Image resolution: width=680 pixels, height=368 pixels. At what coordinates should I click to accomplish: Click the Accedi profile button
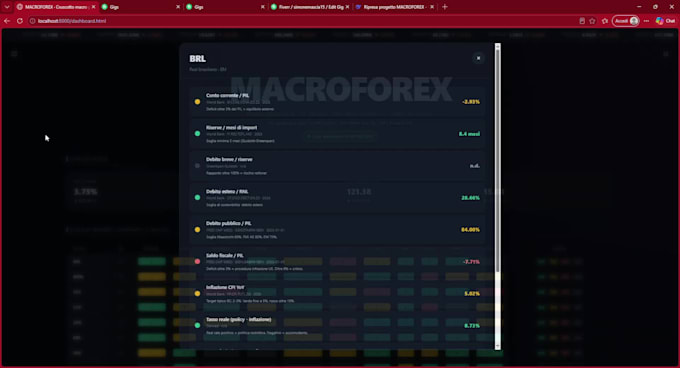click(626, 21)
